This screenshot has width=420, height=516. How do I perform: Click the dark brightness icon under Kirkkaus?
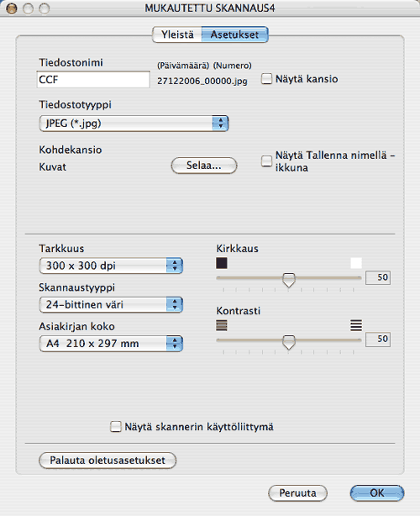point(222,263)
